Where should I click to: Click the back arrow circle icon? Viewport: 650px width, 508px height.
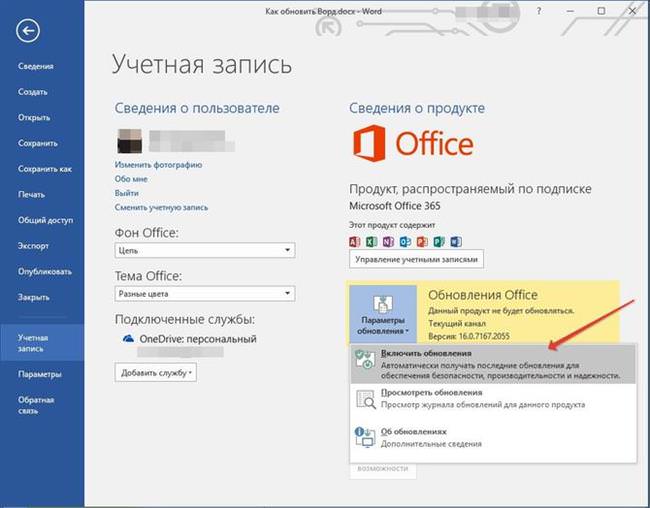click(x=28, y=30)
